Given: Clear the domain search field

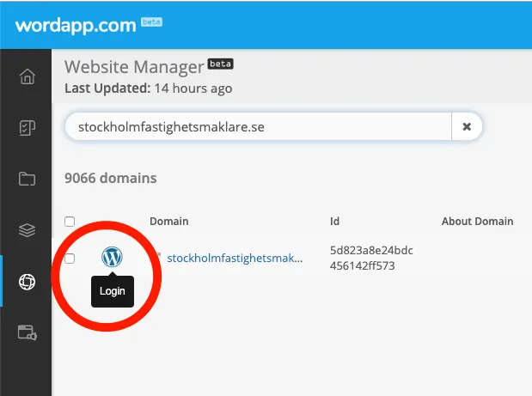Looking at the screenshot, I should 467,126.
